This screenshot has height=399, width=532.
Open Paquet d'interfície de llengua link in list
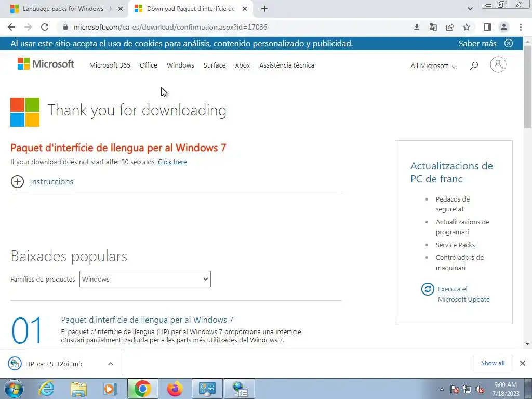(x=147, y=320)
